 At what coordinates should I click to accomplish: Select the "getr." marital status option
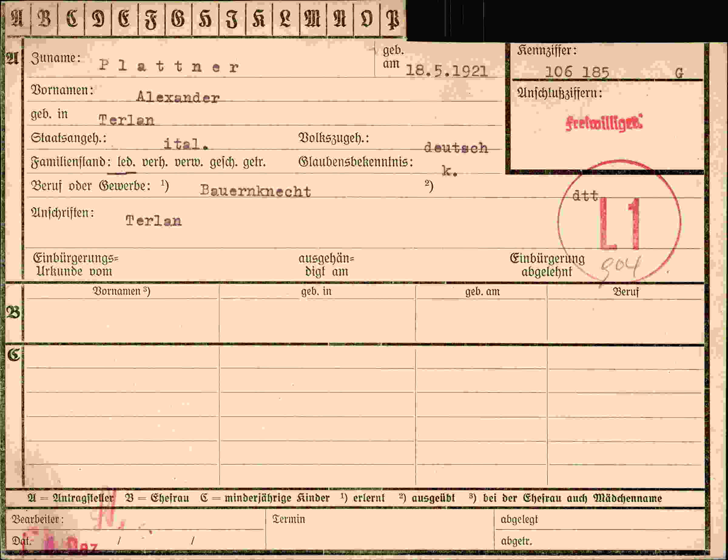point(254,162)
